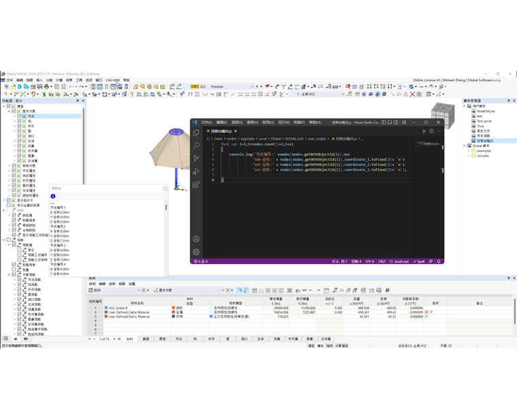Click the color swatch for User-Defined Fabric Material
Screen dimensions: 517x420
pyautogui.click(x=106, y=317)
